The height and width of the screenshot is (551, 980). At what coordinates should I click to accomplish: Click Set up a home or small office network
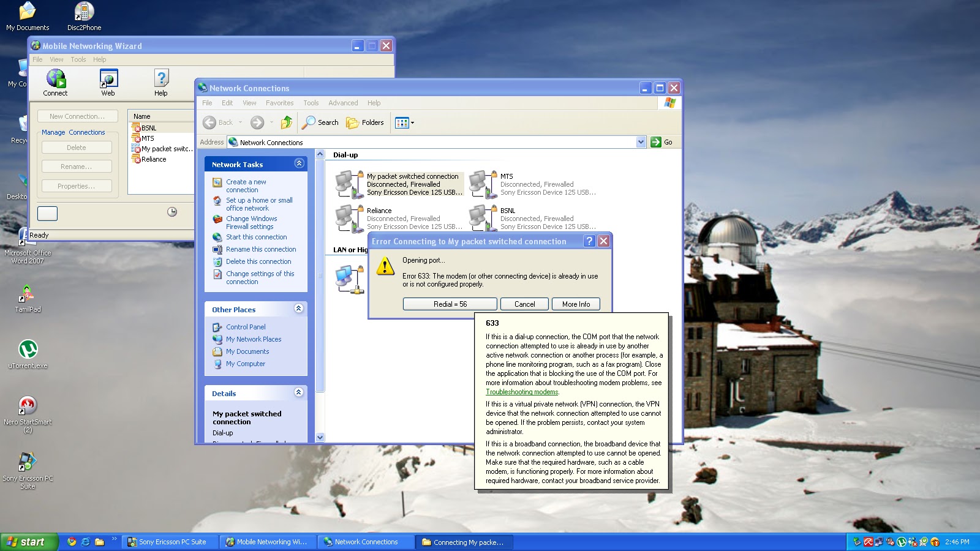[259, 204]
